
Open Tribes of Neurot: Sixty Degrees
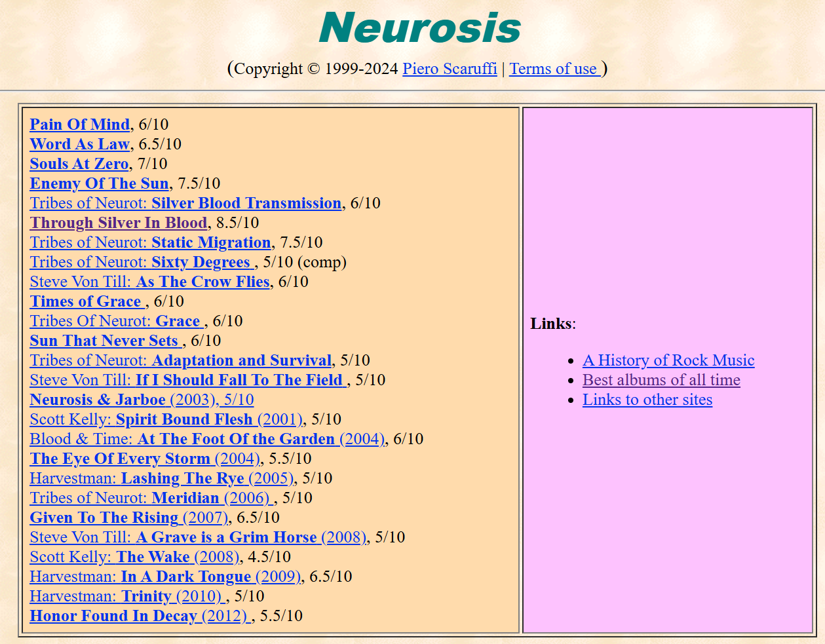pyautogui.click(x=142, y=262)
